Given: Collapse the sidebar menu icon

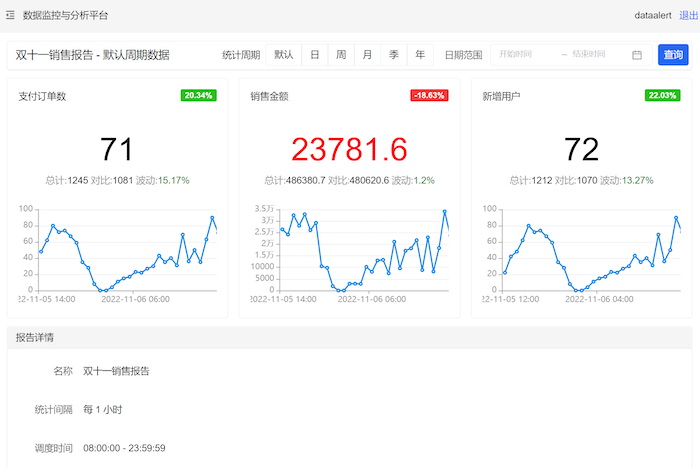Looking at the screenshot, I should point(10,15).
